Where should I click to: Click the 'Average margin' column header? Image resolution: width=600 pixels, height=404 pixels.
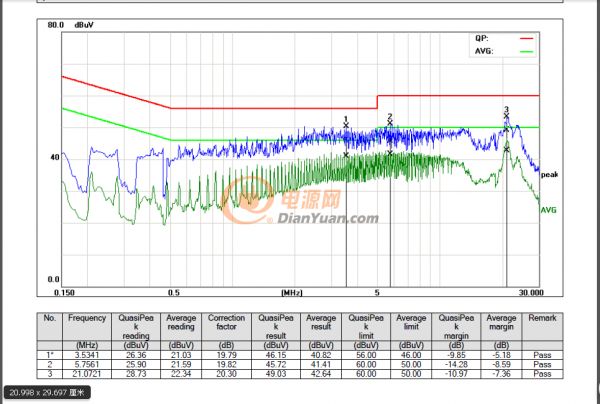click(x=501, y=322)
